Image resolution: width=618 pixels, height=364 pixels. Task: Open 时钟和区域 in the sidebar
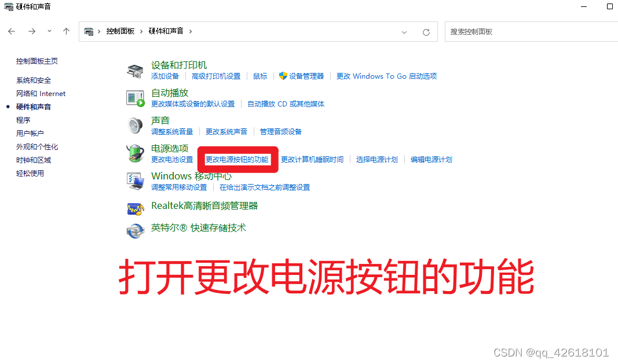coord(34,160)
